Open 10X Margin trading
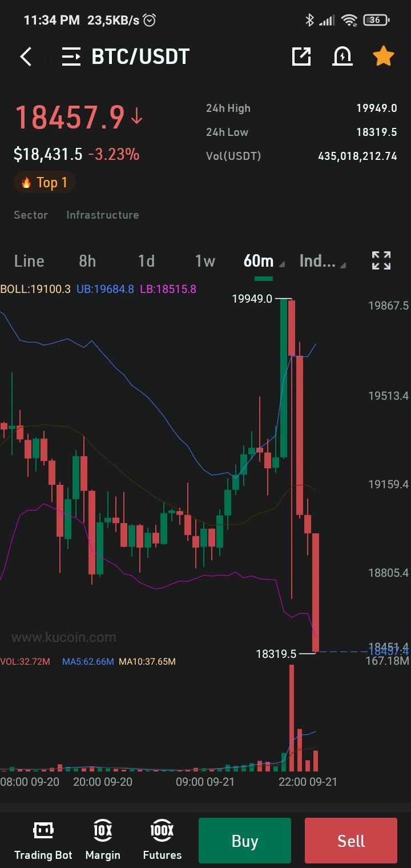Screen dimensions: 411x868 [x=103, y=841]
